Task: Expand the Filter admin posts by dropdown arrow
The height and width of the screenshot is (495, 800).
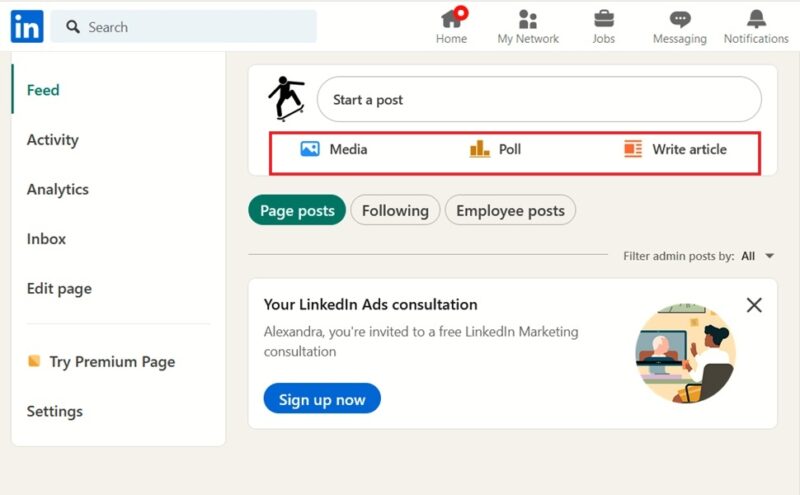Action: point(770,256)
